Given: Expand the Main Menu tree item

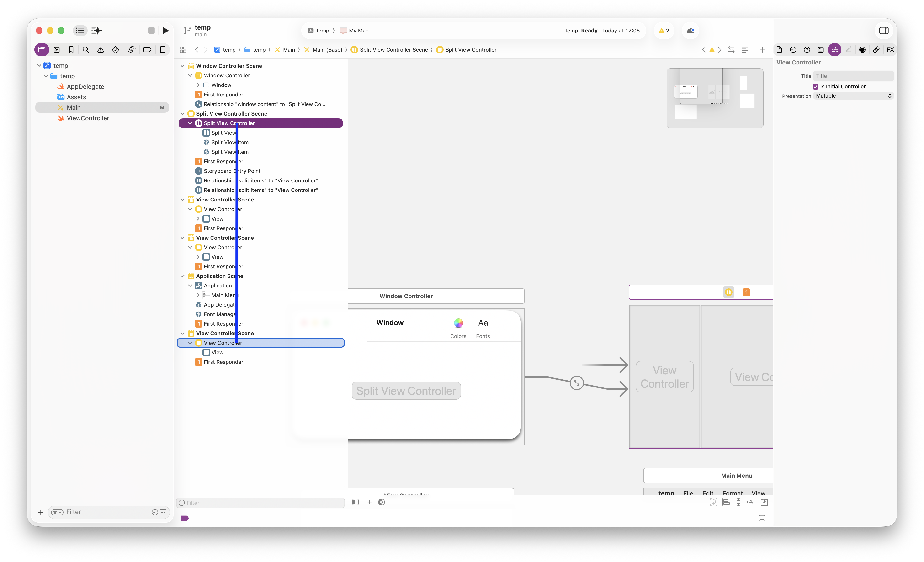Looking at the screenshot, I should coord(198,295).
